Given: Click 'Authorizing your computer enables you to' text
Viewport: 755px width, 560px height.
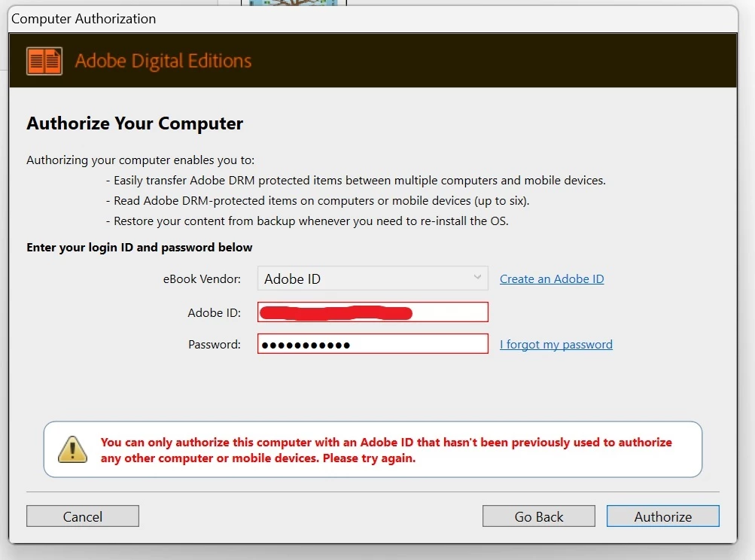Looking at the screenshot, I should (141, 160).
